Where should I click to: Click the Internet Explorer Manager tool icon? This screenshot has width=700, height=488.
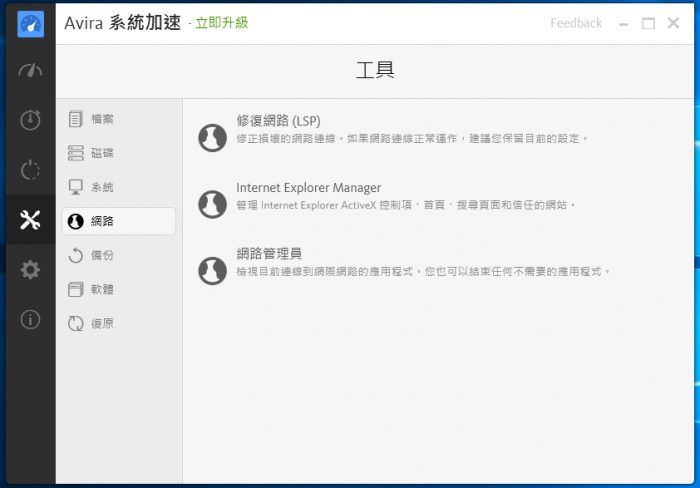[x=212, y=204]
